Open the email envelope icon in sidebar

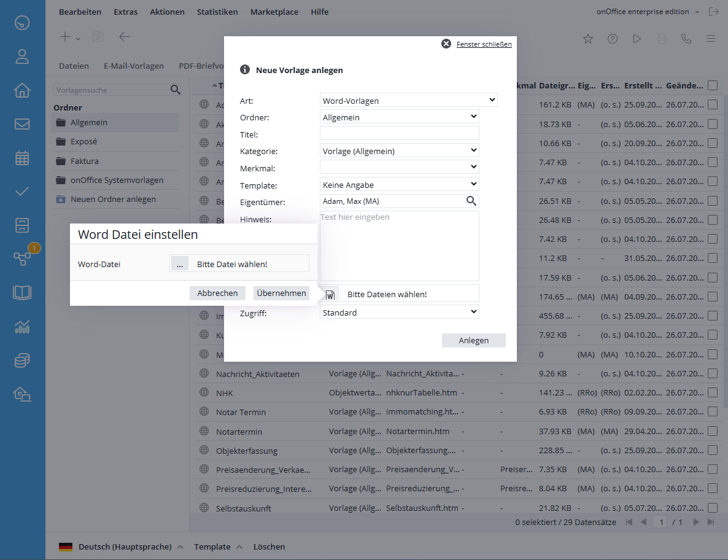pos(22,124)
